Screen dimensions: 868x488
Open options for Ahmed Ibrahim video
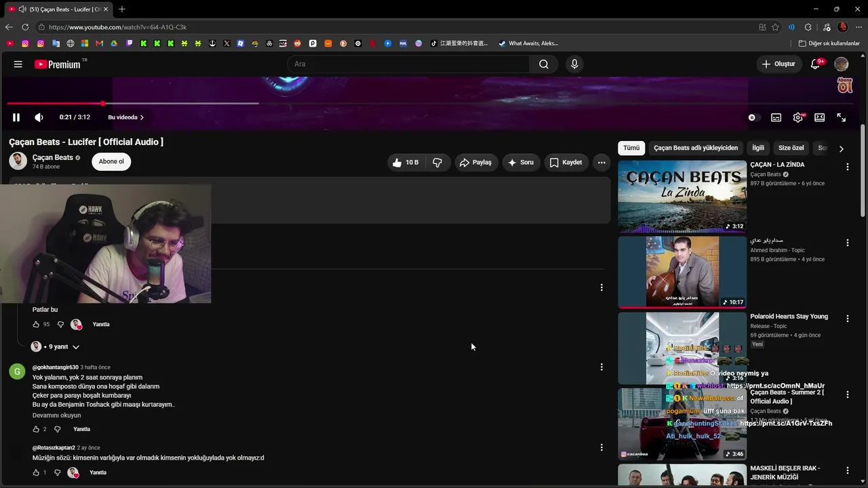[847, 243]
